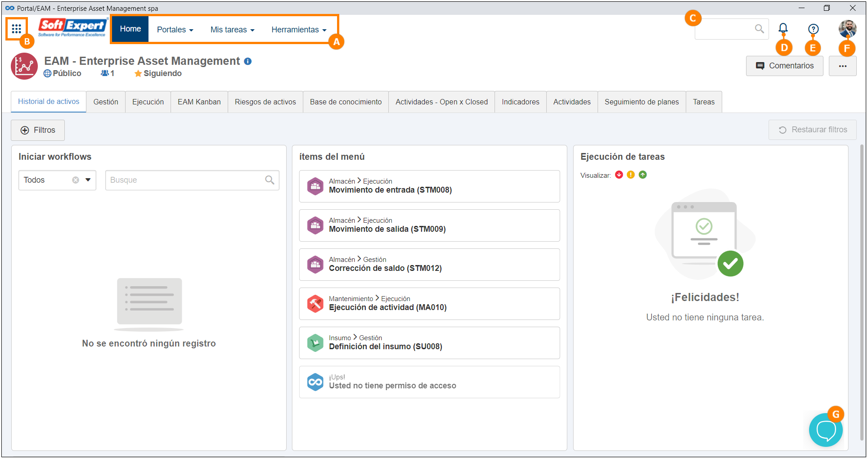The image size is (868, 459).
Task: Filter tasks by green on-time indicator
Action: [x=643, y=175]
